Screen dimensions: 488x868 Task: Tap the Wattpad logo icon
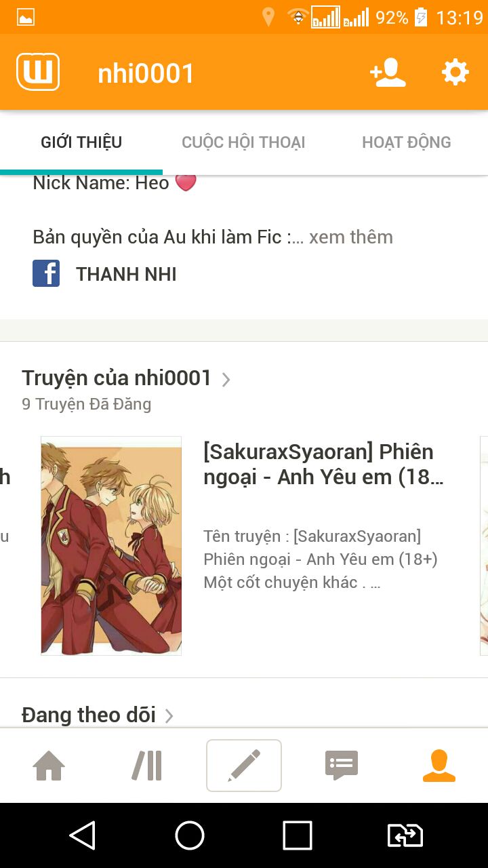coord(38,72)
